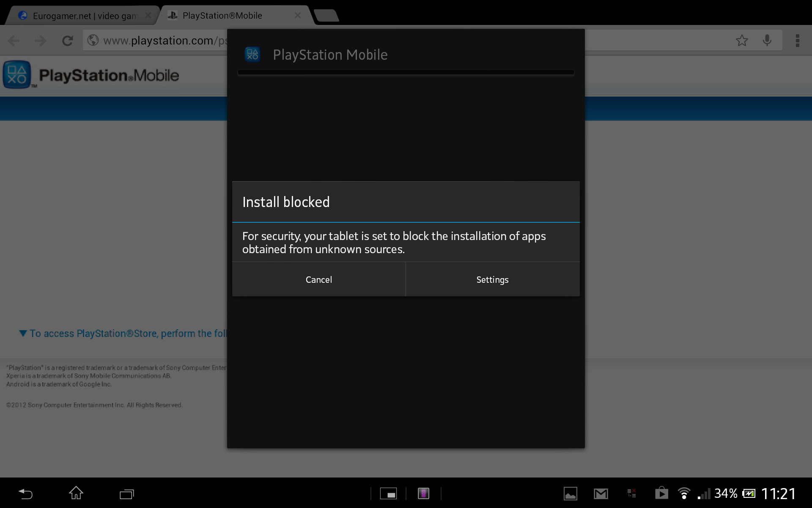The image size is (812, 508).
Task: Open the Gmail notification icon
Action: click(x=601, y=494)
